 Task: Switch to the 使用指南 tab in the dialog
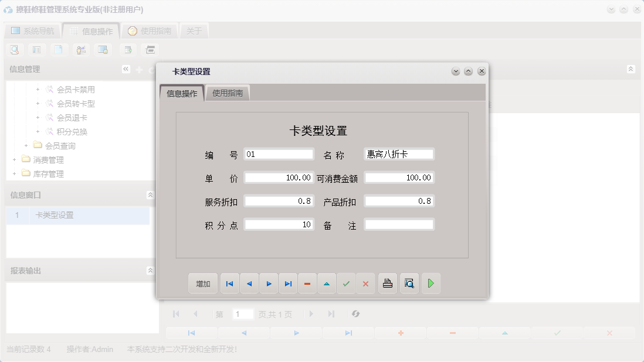228,93
